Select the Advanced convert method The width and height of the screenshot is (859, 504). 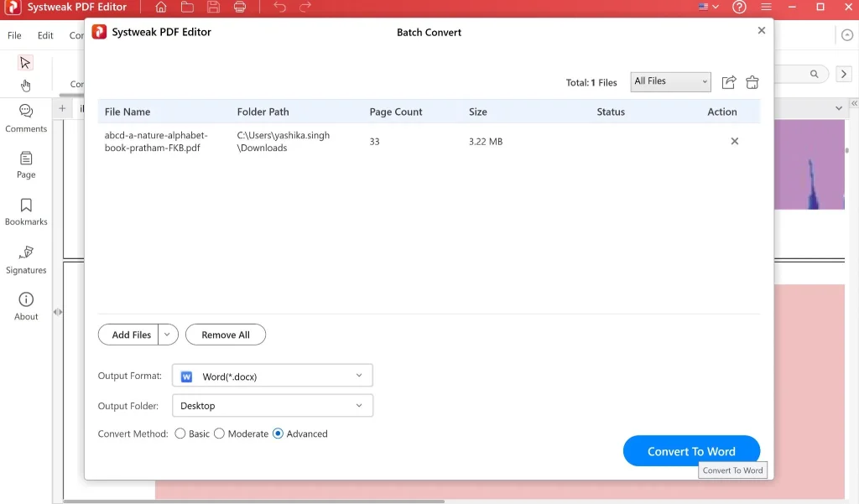(278, 434)
